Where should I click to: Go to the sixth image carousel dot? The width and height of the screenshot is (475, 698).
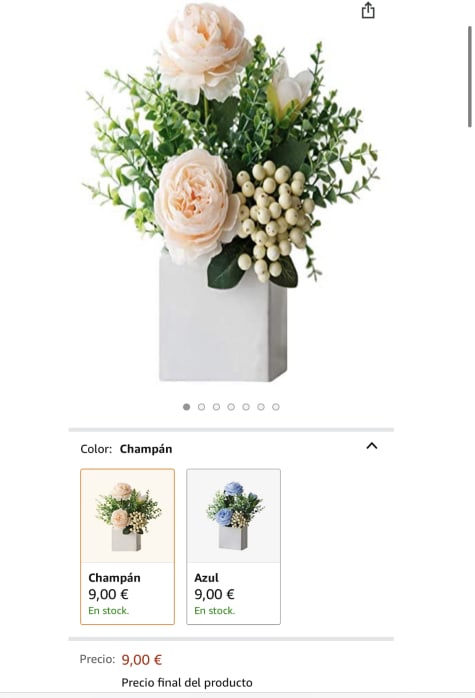tap(261, 407)
